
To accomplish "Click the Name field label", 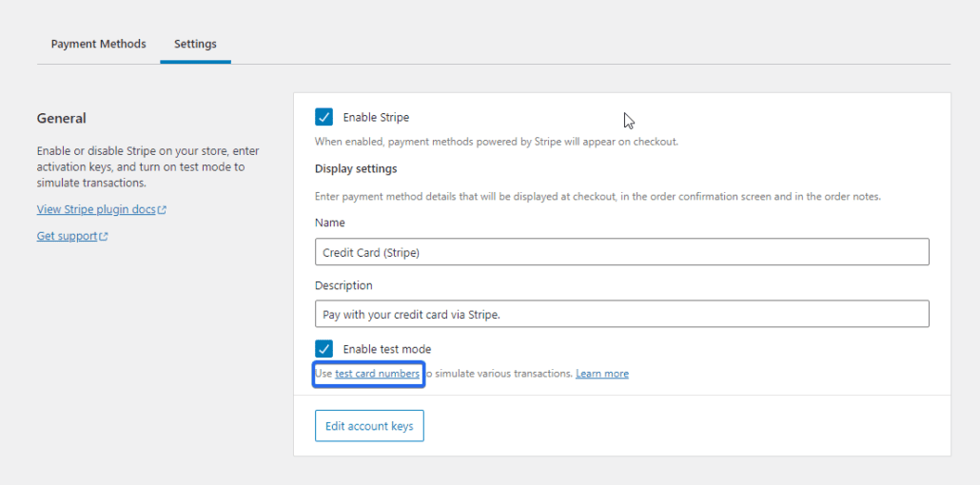I will click(x=329, y=223).
